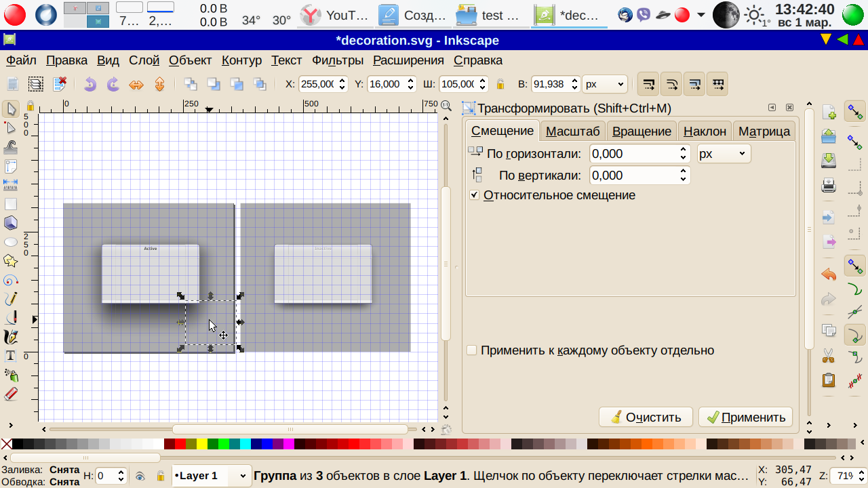This screenshot has width=868, height=488.
Task: Toggle current layer lock in status bar
Action: (161, 476)
